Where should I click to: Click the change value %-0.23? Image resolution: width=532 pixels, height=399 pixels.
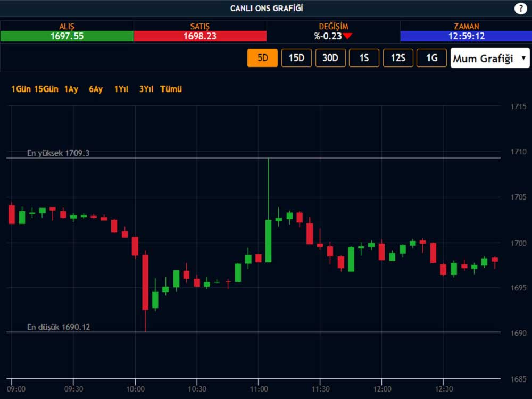(x=328, y=36)
